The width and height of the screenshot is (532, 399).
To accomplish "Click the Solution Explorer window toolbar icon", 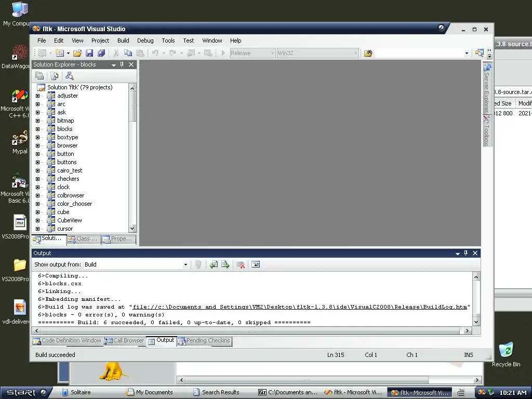I will coord(479,53).
